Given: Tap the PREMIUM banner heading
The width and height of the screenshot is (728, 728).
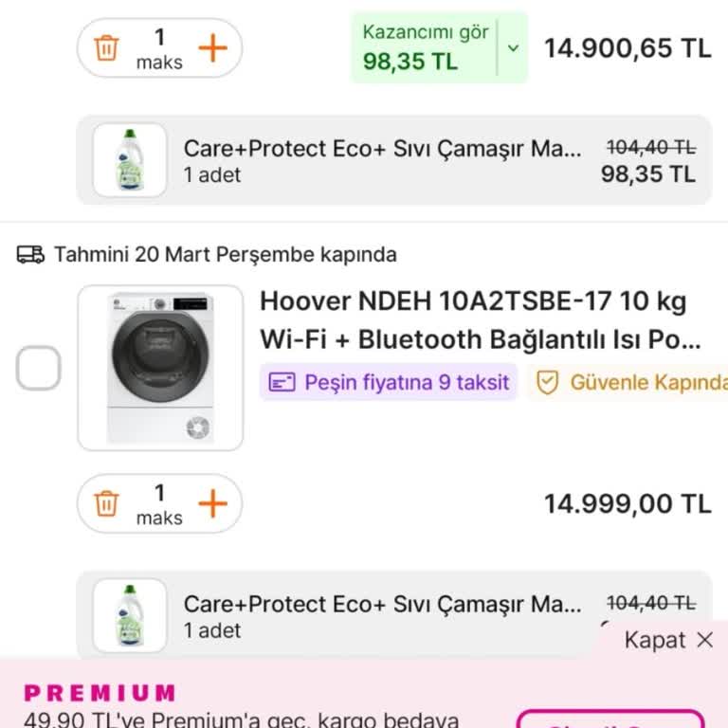Looking at the screenshot, I should [x=100, y=693].
